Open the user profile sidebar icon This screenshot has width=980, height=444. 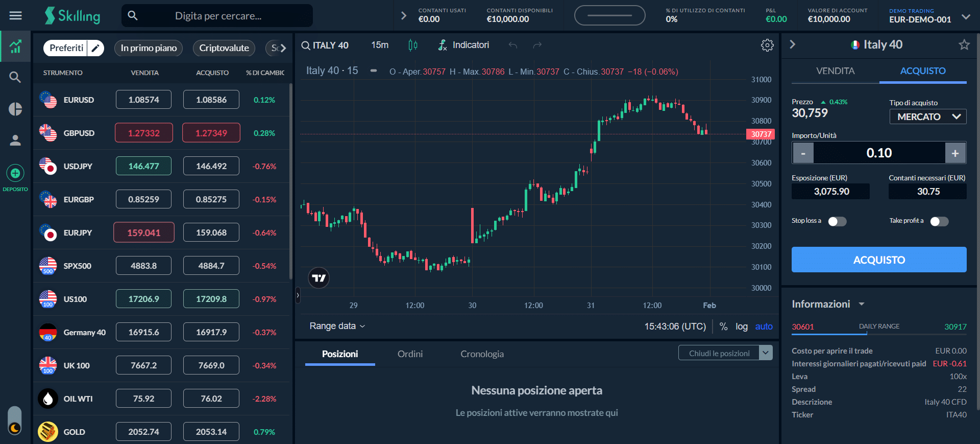click(x=15, y=140)
